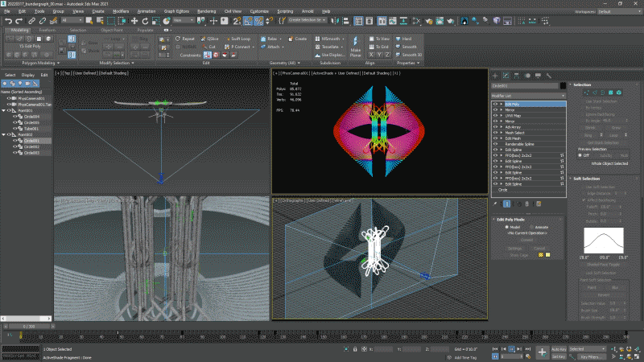644x362 pixels.
Task: Select Preview Selection Off radio button
Action: [x=580, y=155]
